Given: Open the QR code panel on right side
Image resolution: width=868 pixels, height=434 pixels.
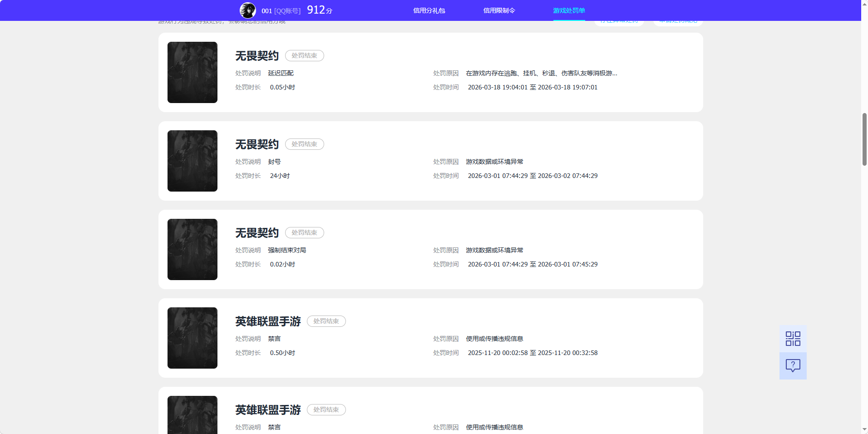Looking at the screenshot, I should pyautogui.click(x=792, y=338).
